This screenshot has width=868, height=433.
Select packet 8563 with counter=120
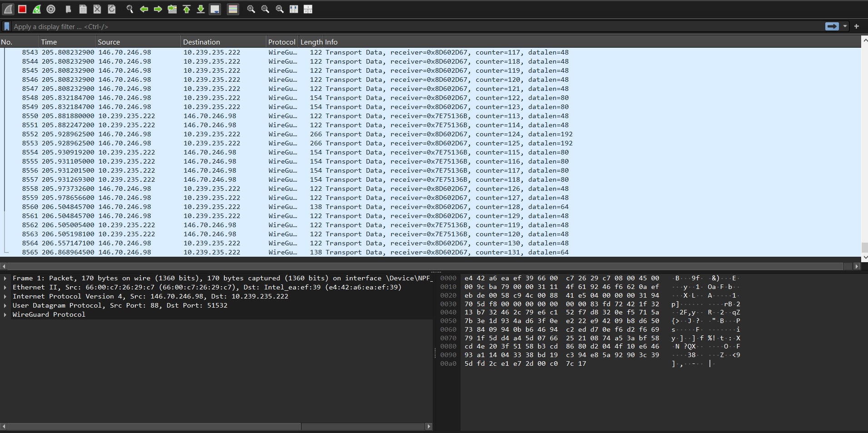pos(430,234)
